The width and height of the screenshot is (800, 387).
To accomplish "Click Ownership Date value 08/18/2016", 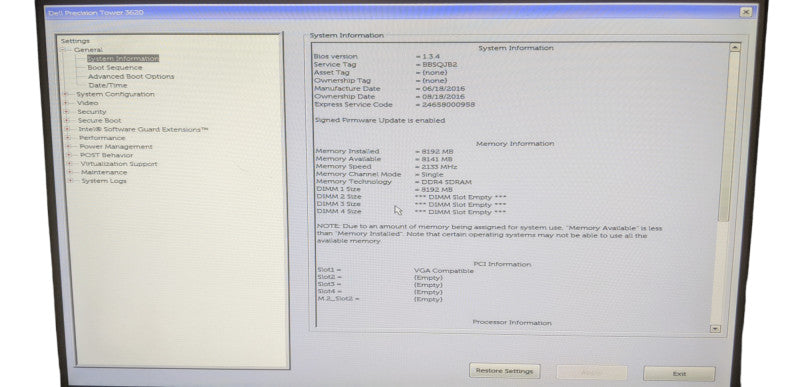I will point(443,96).
